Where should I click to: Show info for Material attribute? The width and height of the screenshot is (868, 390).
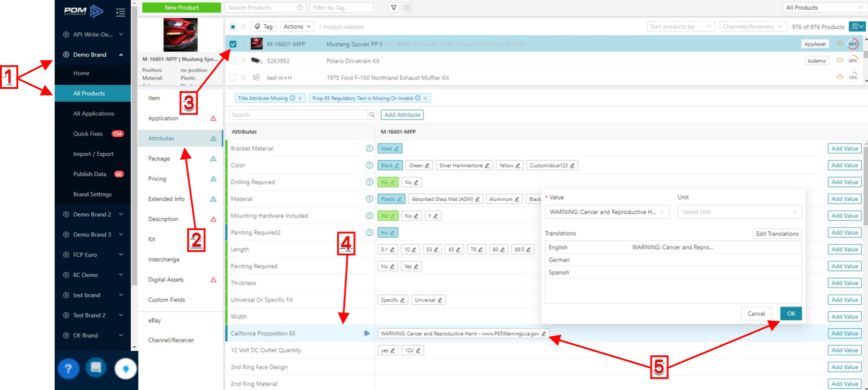(x=369, y=199)
